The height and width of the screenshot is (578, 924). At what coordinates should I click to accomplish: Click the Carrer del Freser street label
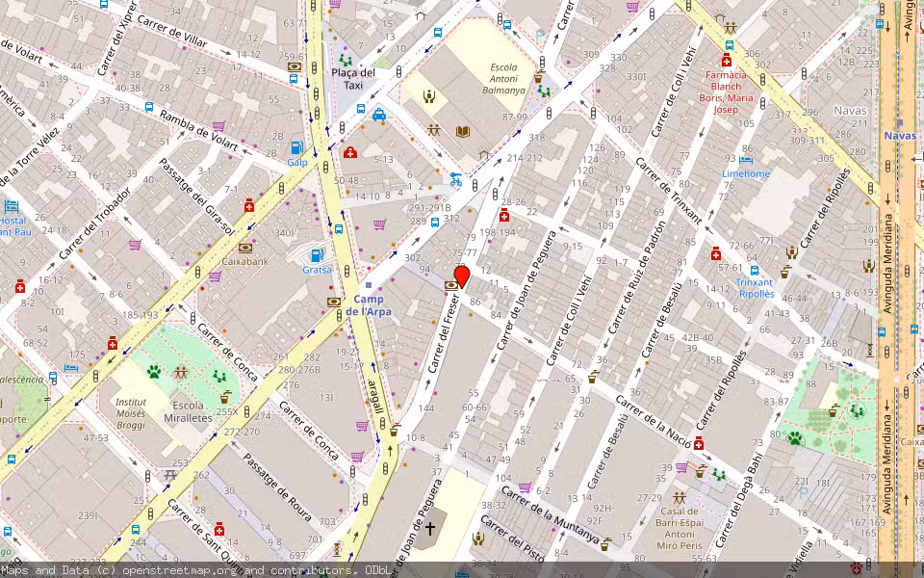coord(443,334)
